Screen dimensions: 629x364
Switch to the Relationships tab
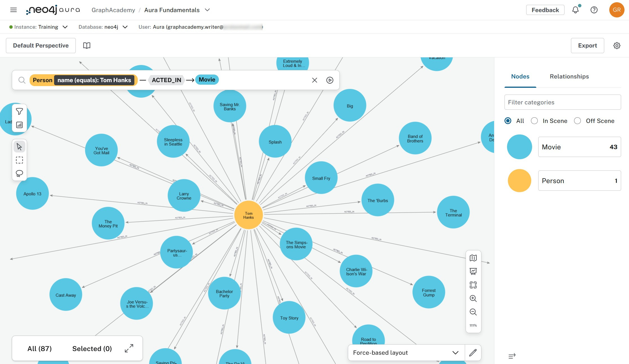(569, 76)
